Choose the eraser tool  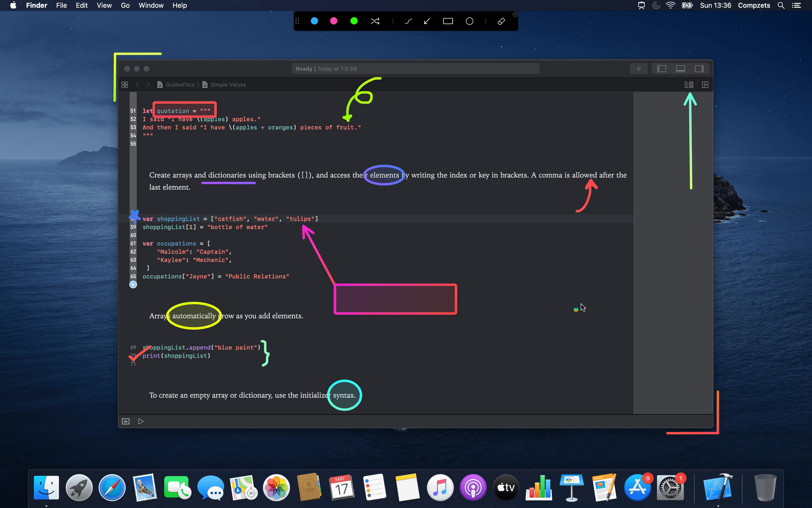point(501,21)
